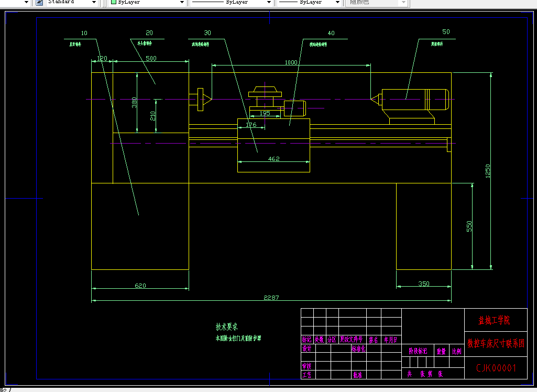The height and width of the screenshot is (392, 537).
Task: Select the 审核 title block label
Action: (x=306, y=366)
